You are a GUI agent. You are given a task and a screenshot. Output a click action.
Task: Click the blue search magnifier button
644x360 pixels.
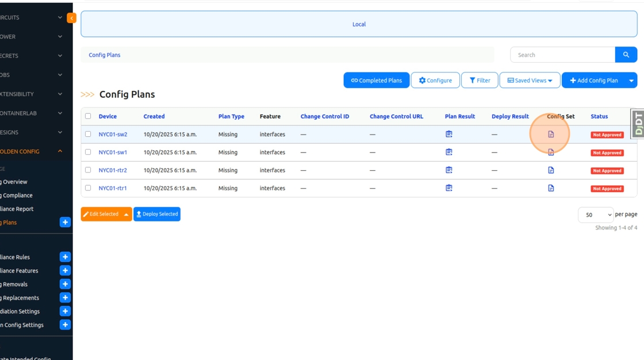pyautogui.click(x=626, y=55)
